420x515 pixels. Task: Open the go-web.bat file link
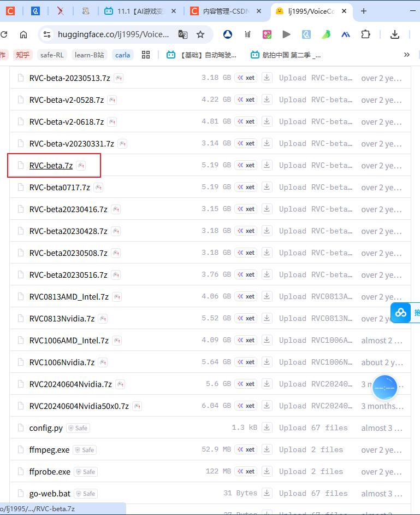(x=50, y=493)
